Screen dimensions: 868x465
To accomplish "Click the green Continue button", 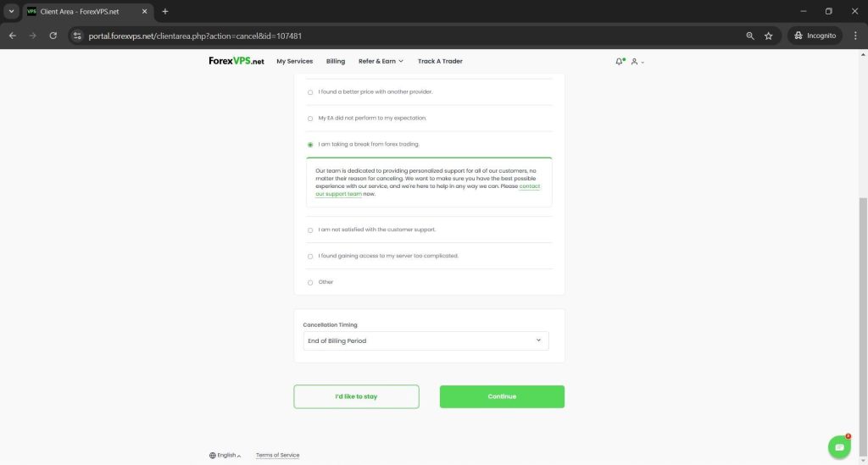I will pyautogui.click(x=502, y=397).
